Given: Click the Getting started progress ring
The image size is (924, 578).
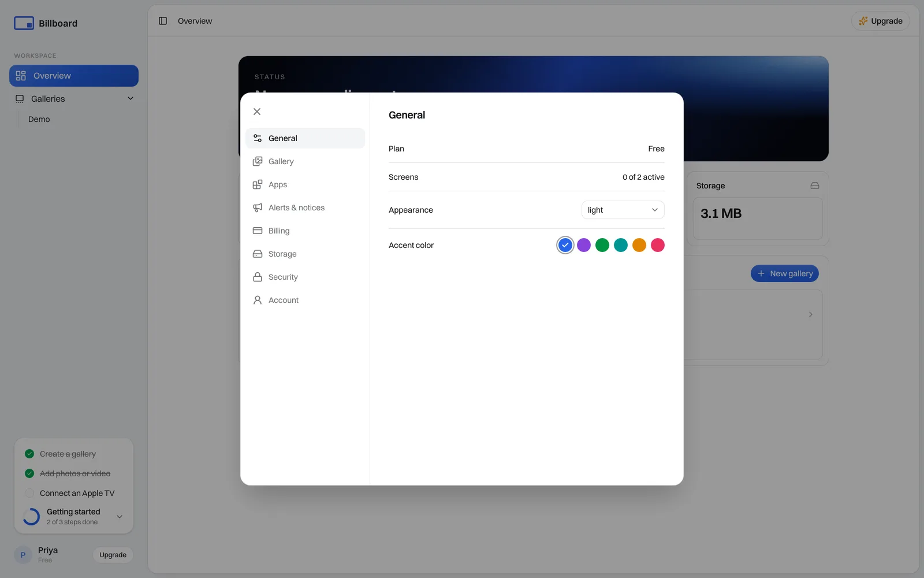Looking at the screenshot, I should tap(31, 517).
